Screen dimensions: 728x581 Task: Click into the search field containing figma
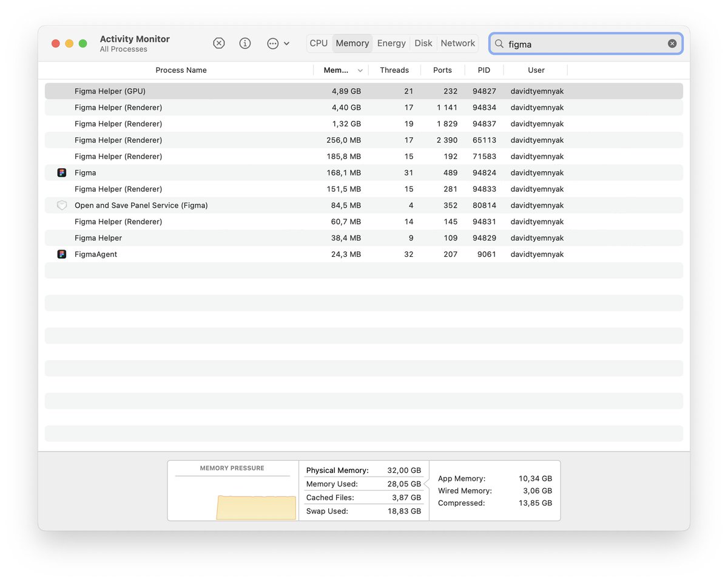pos(586,44)
